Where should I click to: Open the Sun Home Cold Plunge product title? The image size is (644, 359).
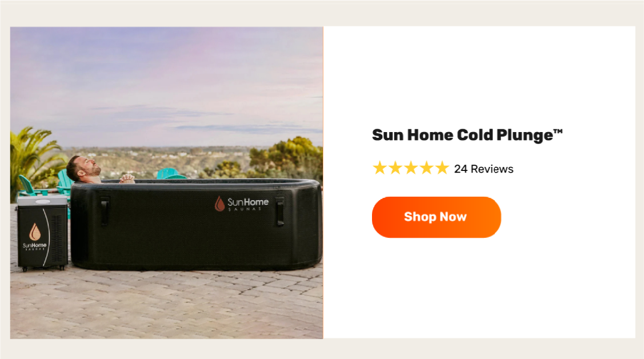pyautogui.click(x=467, y=135)
